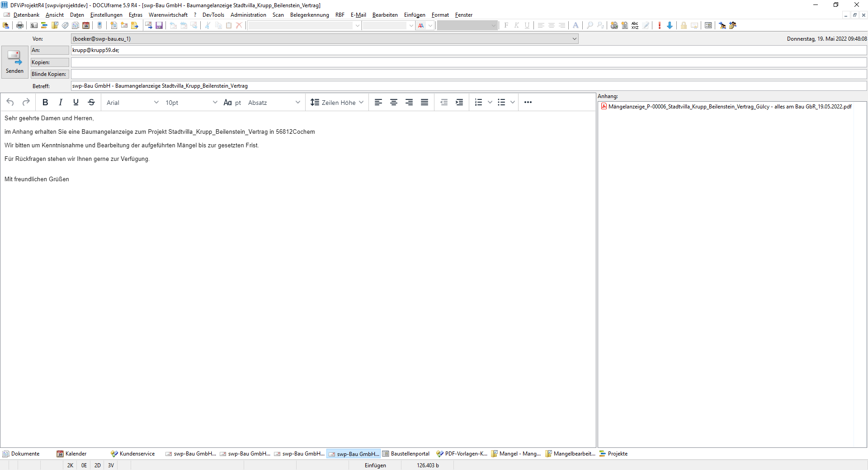This screenshot has width=868, height=470.
Task: Switch to the Dokumente tab
Action: pos(21,454)
